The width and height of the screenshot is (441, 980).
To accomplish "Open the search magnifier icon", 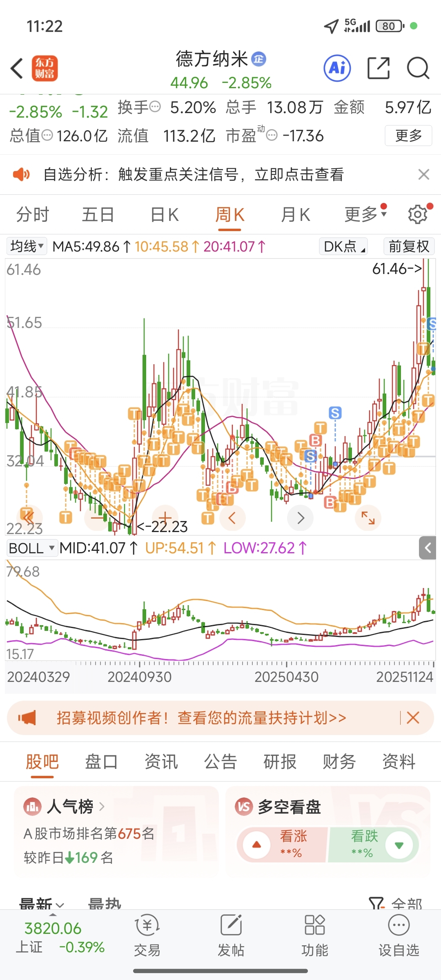I will (418, 68).
